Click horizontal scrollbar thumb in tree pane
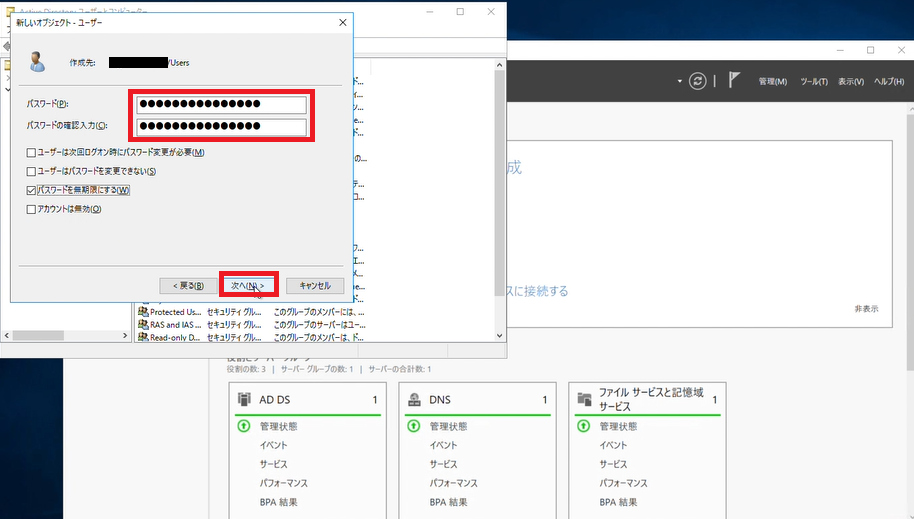 coord(38,336)
